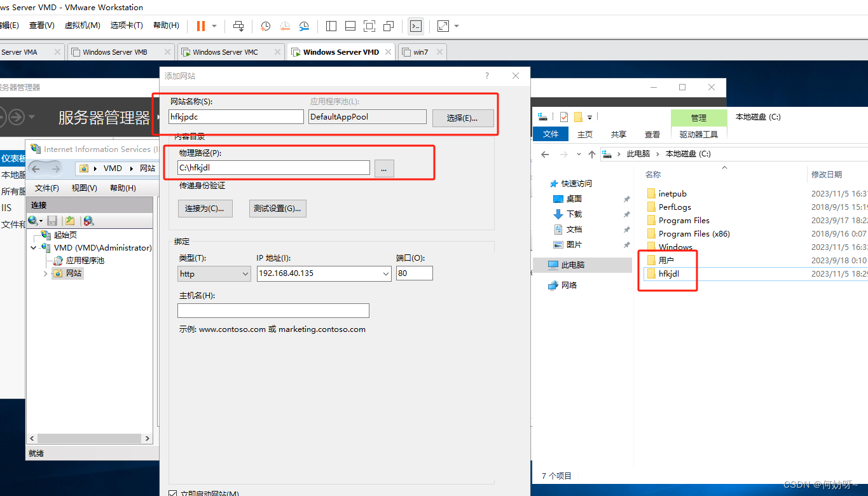Click the 测试设置(G)... button

[277, 209]
